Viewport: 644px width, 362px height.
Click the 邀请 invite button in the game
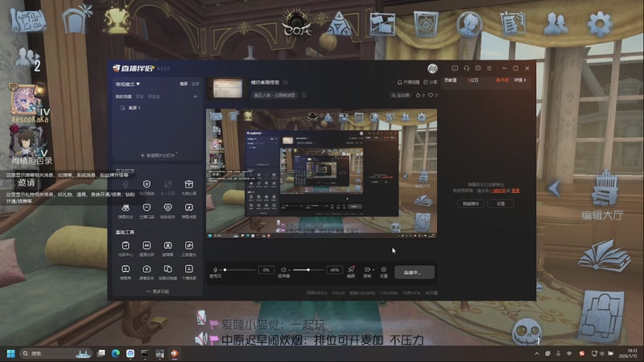point(27,183)
